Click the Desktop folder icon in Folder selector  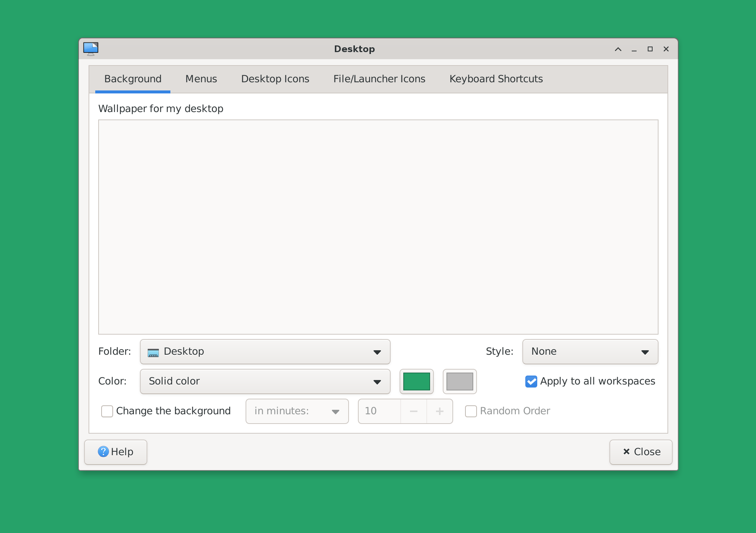(153, 352)
